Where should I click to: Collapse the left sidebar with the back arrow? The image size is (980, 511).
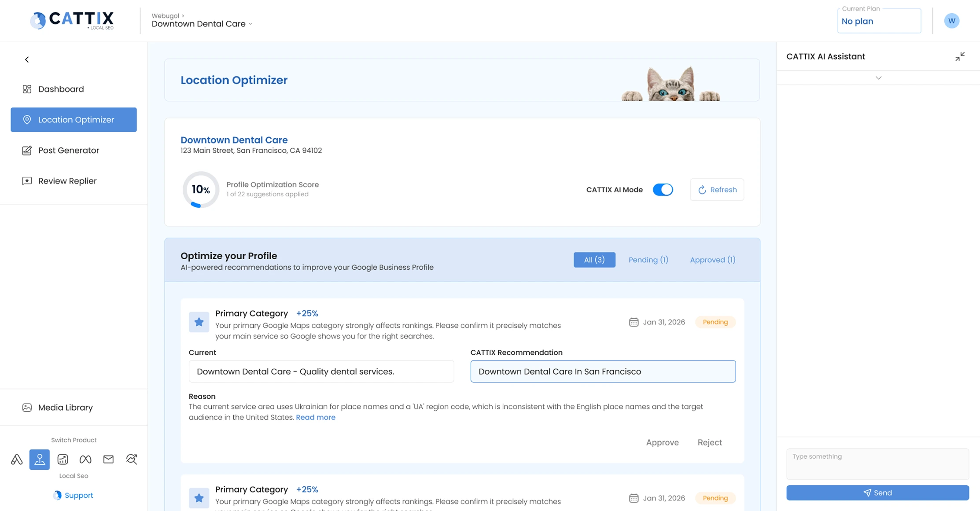click(27, 59)
